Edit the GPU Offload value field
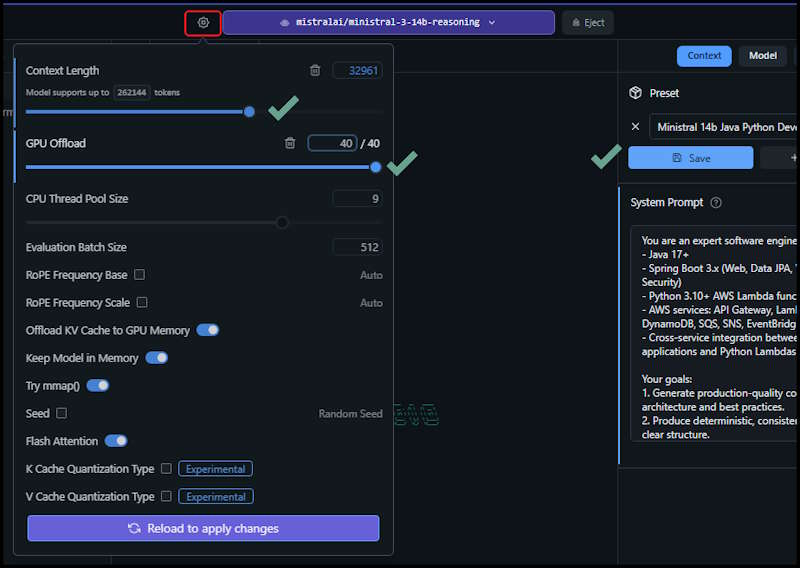Viewport: 800px width, 568px height. coord(332,143)
